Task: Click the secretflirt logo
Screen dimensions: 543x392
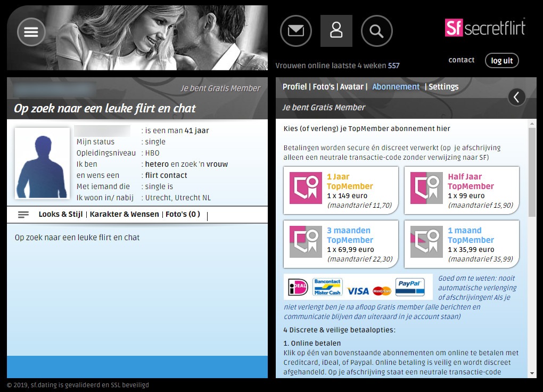Action: point(485,27)
